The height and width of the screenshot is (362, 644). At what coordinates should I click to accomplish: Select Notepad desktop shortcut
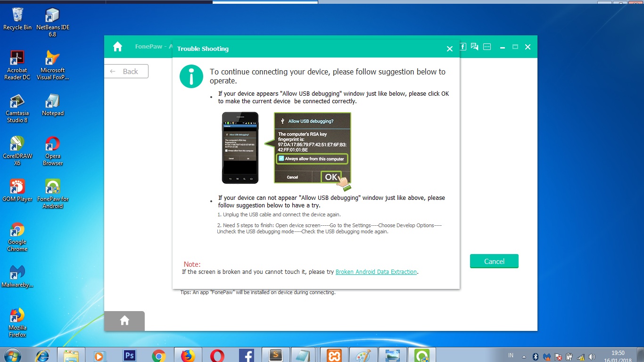tap(52, 105)
